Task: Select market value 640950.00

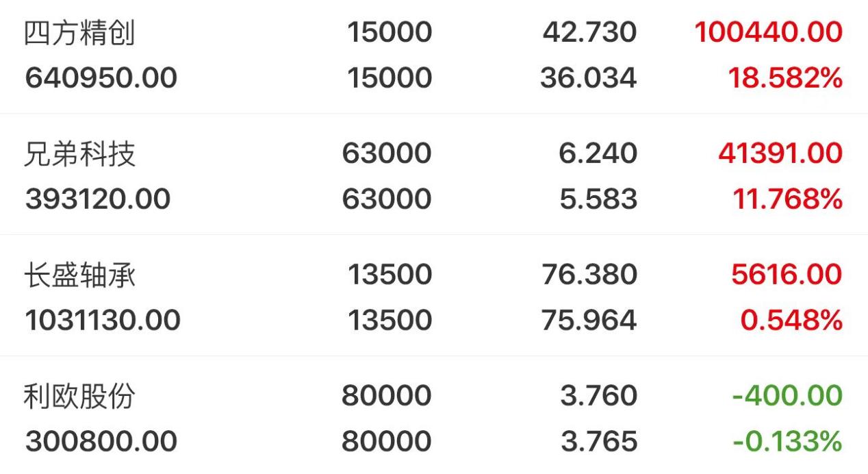Action: (x=101, y=78)
